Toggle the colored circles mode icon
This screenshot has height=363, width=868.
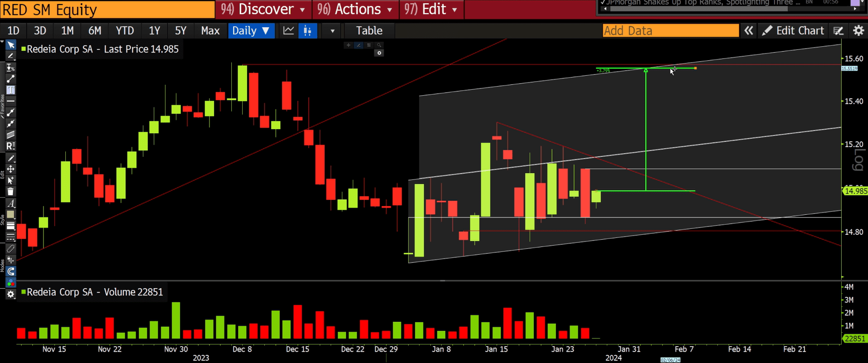(10, 283)
